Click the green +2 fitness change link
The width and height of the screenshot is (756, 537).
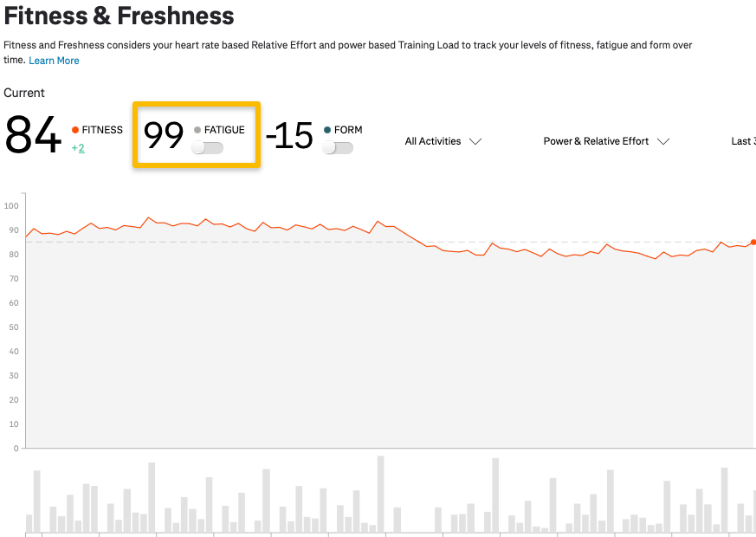point(78,148)
